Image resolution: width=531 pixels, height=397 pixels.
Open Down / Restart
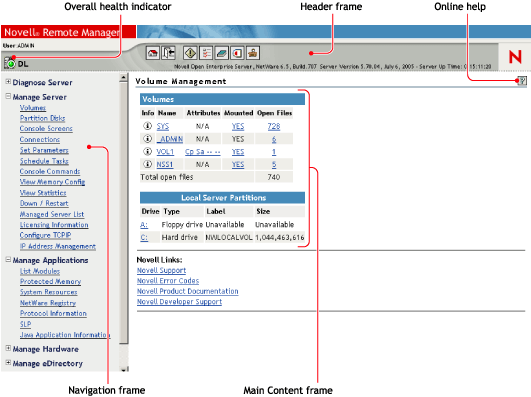click(44, 204)
